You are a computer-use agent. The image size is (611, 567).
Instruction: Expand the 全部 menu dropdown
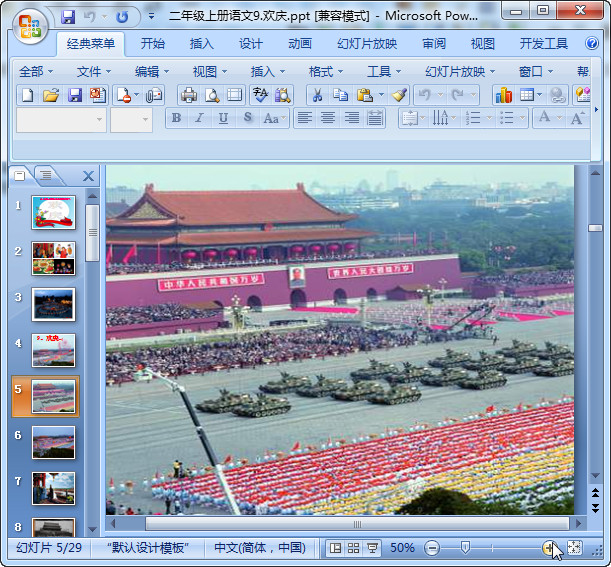[36, 71]
